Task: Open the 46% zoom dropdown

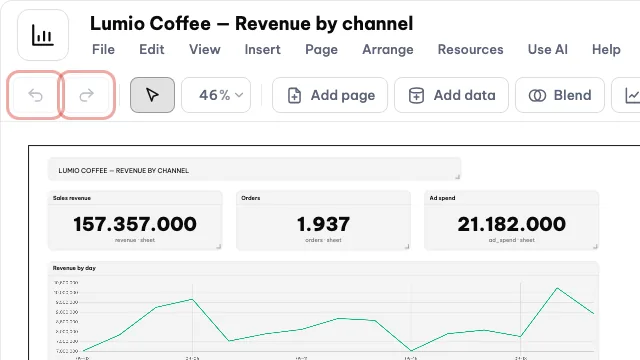Action: [x=216, y=95]
